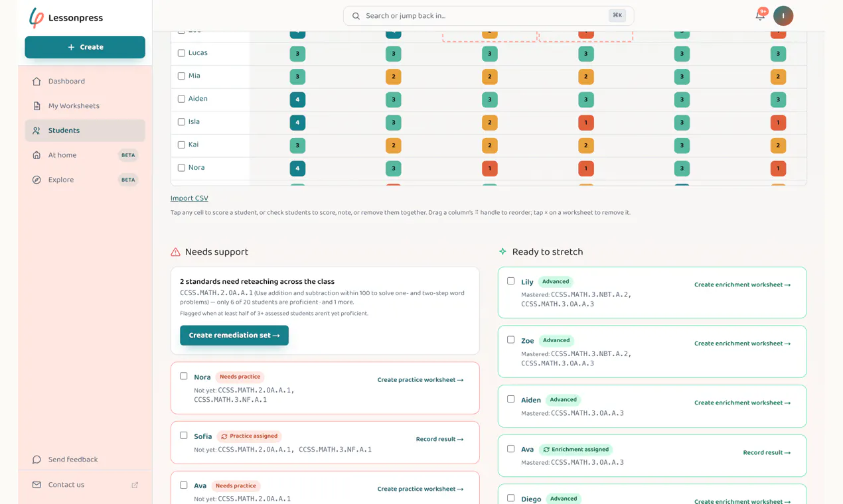Image resolution: width=843 pixels, height=504 pixels.
Task: Click the external link icon beside Contact us
Action: 135,485
